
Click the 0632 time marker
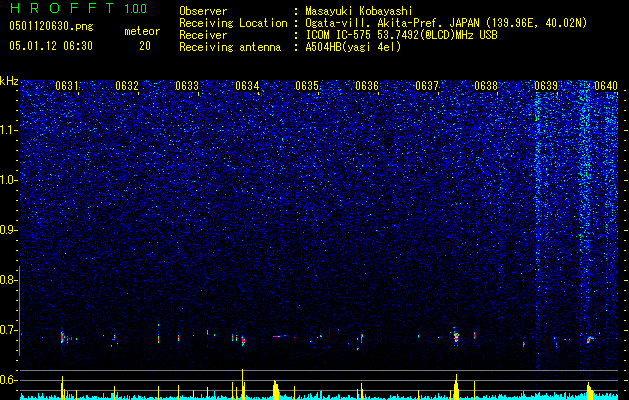[x=127, y=86]
